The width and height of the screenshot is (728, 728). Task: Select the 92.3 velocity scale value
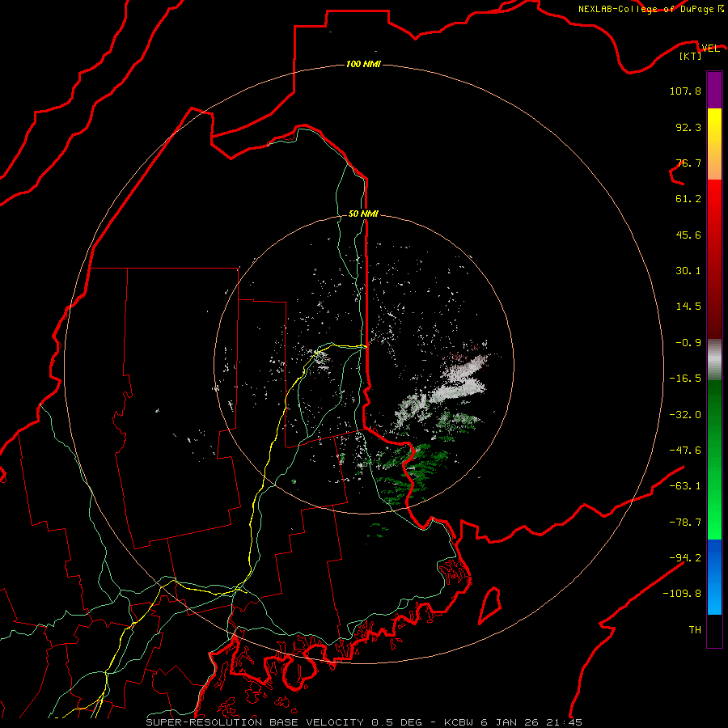pos(688,127)
